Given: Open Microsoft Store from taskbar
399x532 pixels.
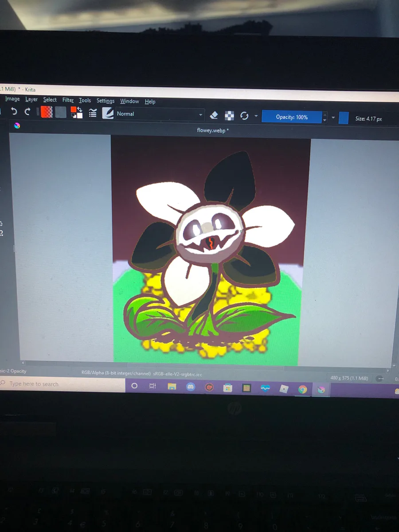Looking at the screenshot, I should pyautogui.click(x=228, y=388).
